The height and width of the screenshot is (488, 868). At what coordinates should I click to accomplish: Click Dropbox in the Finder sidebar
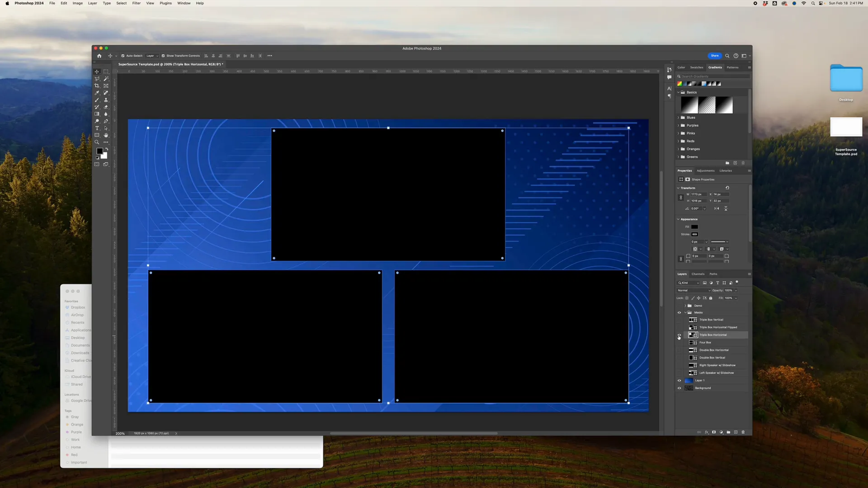point(78,307)
